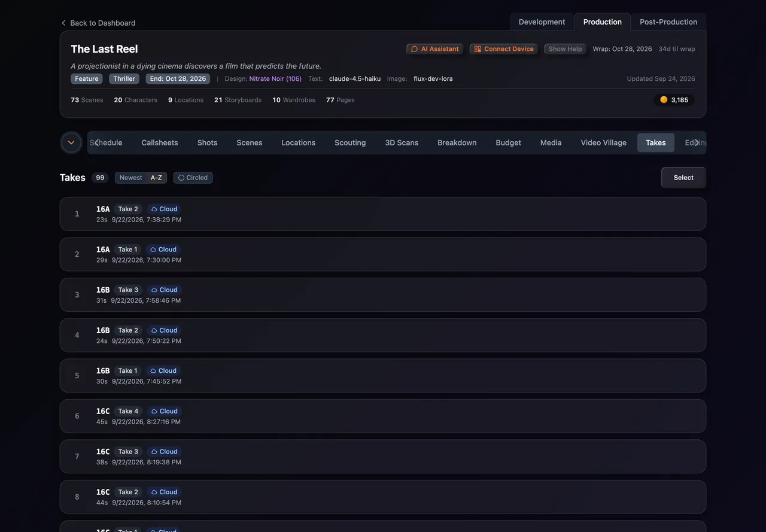Click the Show Help button
Screen dimensions: 766x532
pyautogui.click(x=565, y=49)
